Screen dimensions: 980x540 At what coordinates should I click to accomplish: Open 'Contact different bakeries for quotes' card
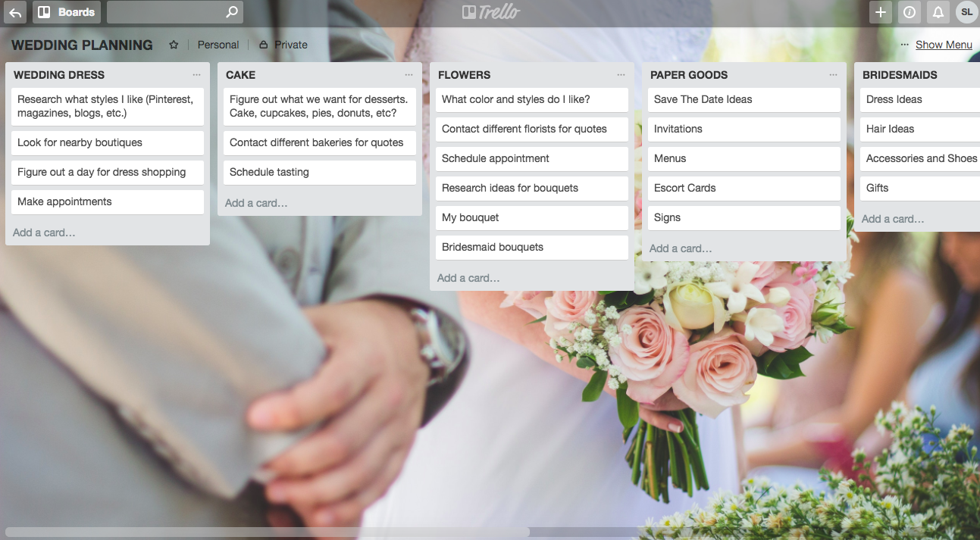point(320,142)
